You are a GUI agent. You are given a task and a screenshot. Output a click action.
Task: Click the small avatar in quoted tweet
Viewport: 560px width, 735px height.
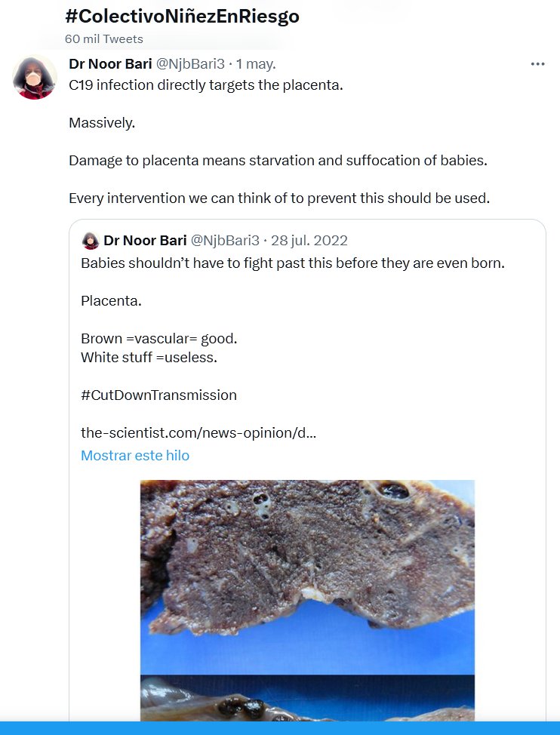91,241
